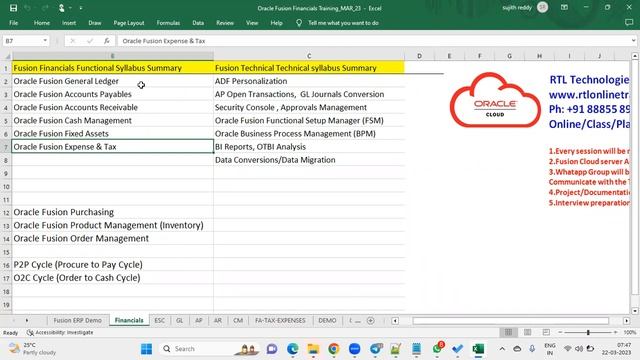The height and width of the screenshot is (360, 640).
Task: Select cell 'ADF Personalization'
Action: [x=309, y=81]
